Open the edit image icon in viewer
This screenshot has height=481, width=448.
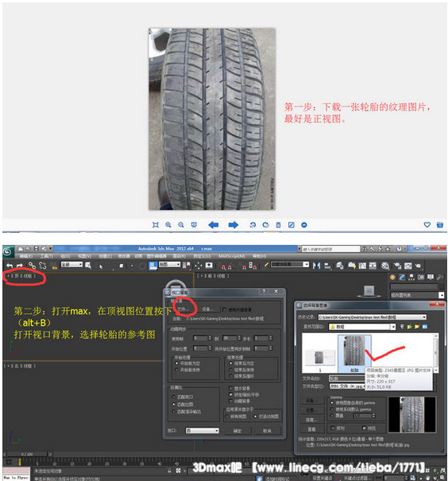pyautogui.click(x=291, y=225)
